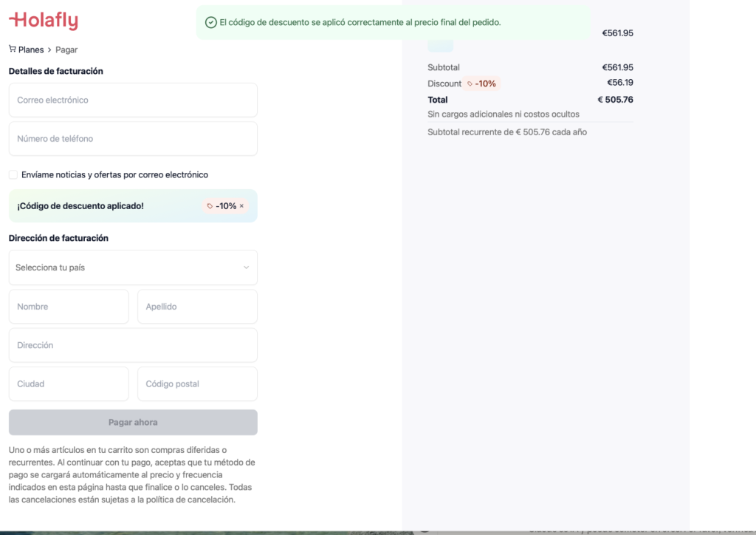756x535 pixels.
Task: Select the Pagar breadcrumb
Action: click(x=66, y=49)
